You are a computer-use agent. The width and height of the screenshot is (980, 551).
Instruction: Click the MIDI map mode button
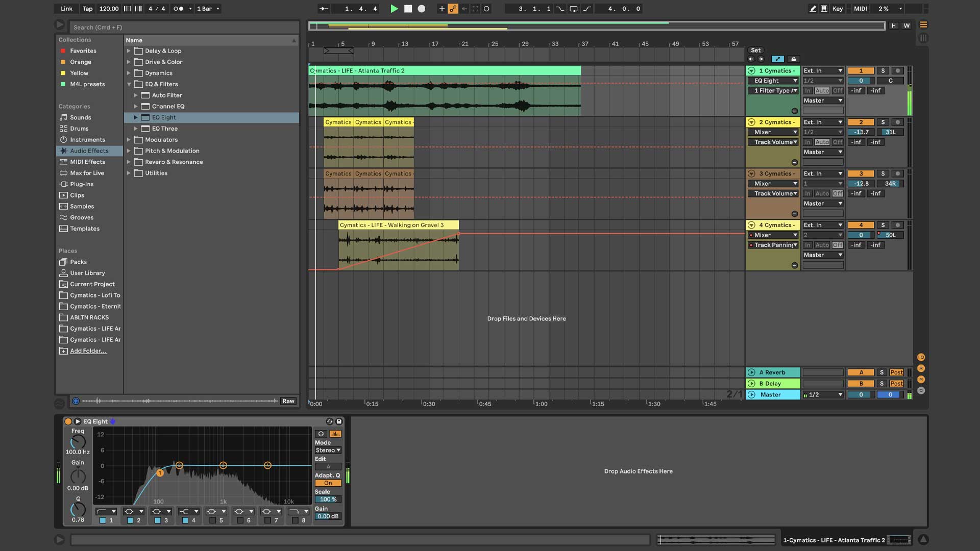pyautogui.click(x=861, y=9)
